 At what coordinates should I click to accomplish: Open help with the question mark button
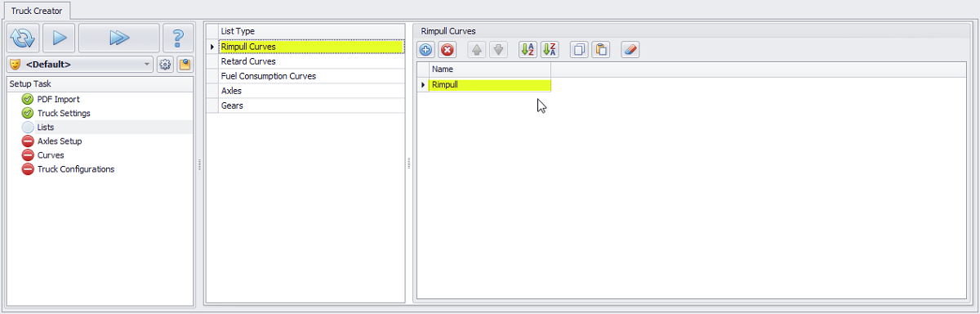[178, 38]
